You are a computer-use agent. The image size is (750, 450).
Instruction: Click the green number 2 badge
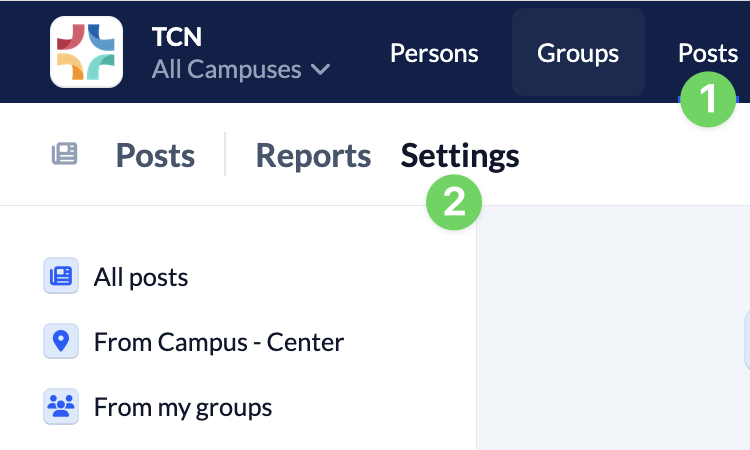point(454,203)
